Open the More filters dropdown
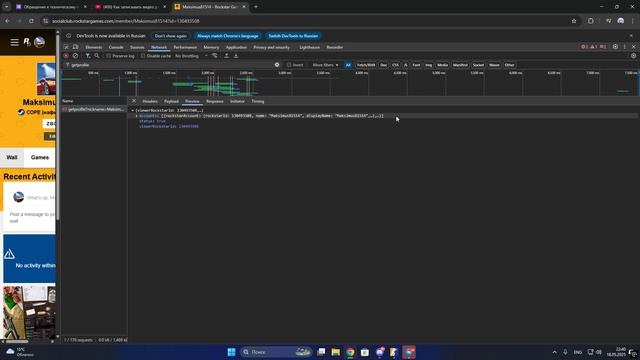Image resolution: width=640 pixels, height=360 pixels. point(325,65)
